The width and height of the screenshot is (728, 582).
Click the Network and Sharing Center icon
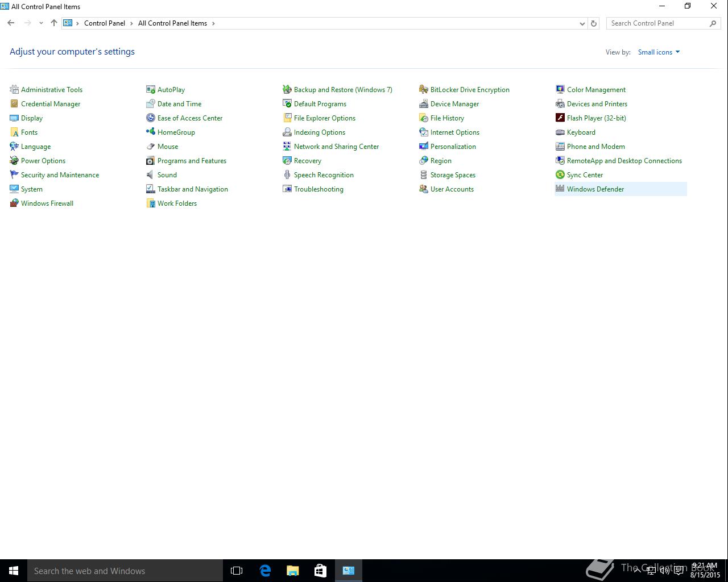287,146
